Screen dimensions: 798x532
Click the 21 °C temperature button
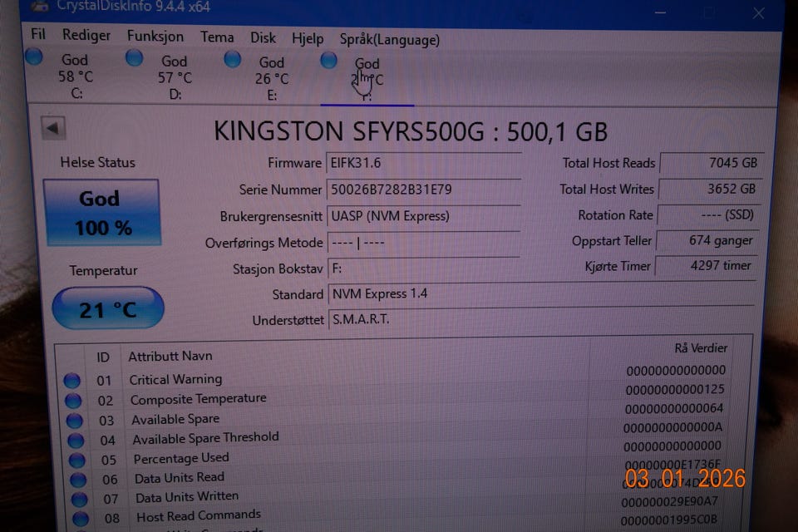[x=108, y=308]
